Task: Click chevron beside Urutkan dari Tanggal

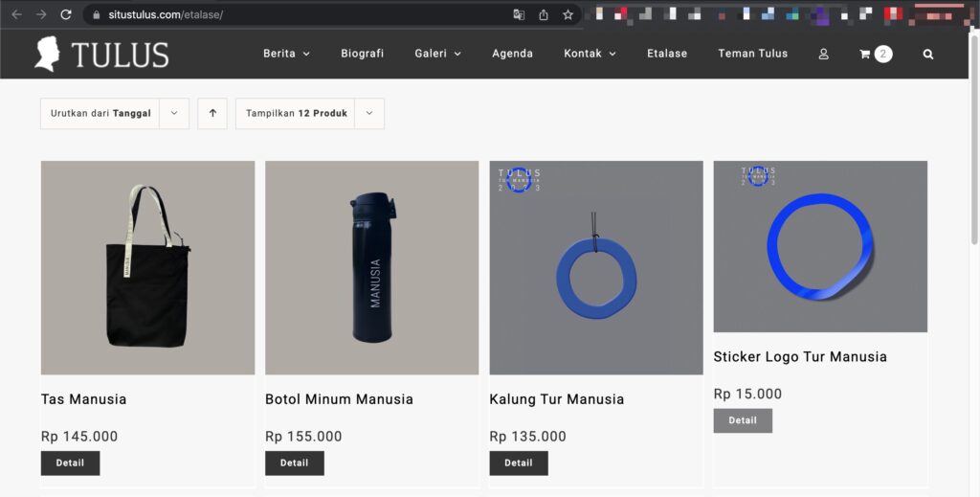Action: tap(174, 113)
